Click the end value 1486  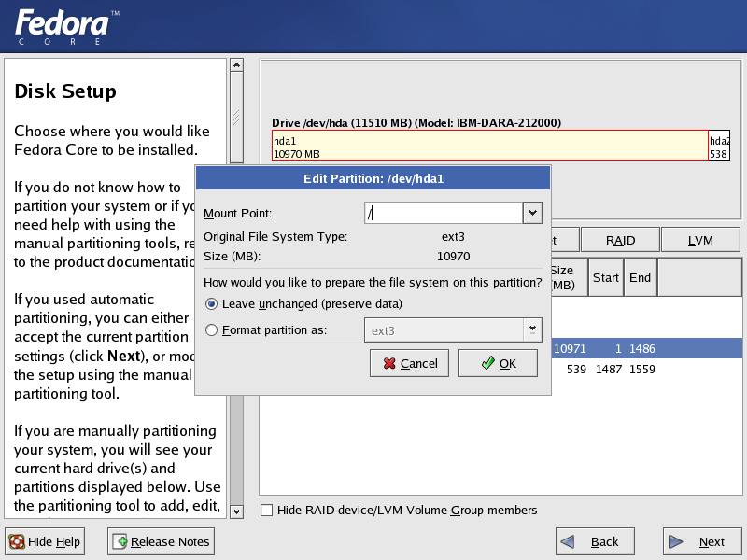click(642, 348)
